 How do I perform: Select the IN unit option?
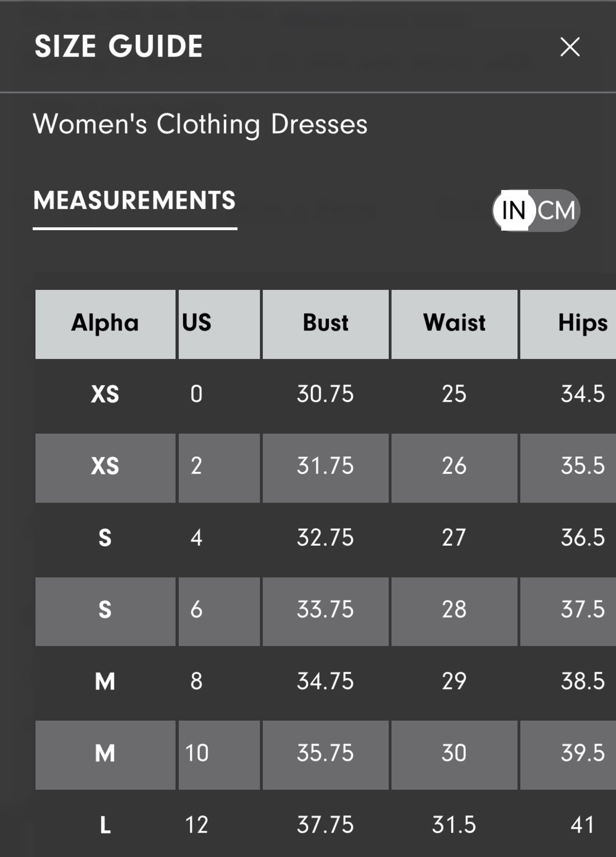[514, 210]
